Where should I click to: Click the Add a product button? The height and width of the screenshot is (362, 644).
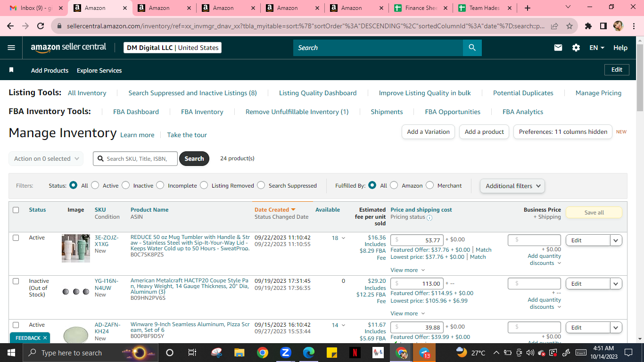tap(484, 132)
